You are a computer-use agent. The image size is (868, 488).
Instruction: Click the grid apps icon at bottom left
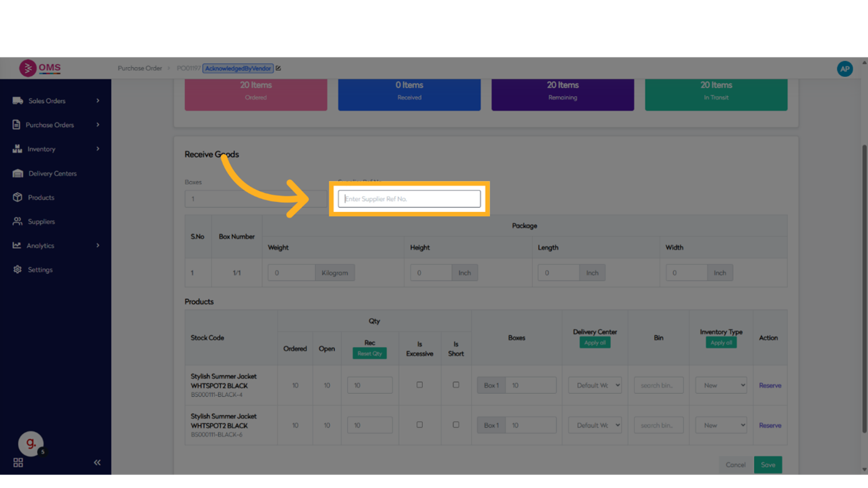click(x=18, y=462)
